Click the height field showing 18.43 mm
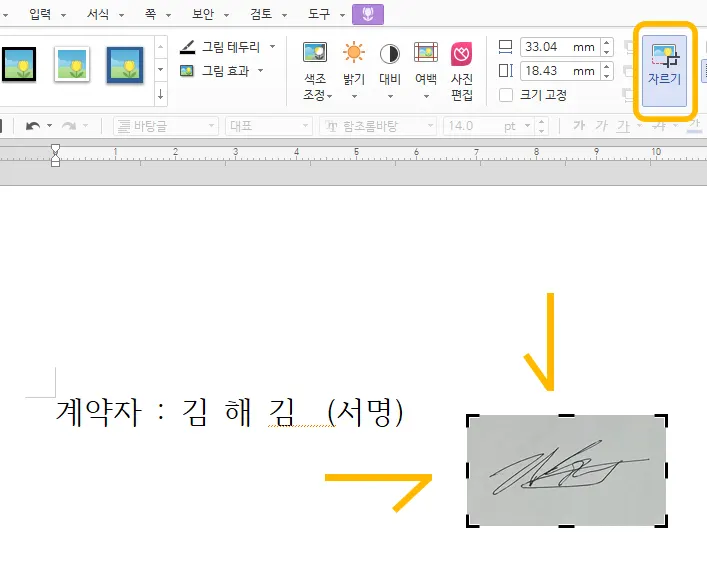The width and height of the screenshot is (707, 577). pos(560,71)
